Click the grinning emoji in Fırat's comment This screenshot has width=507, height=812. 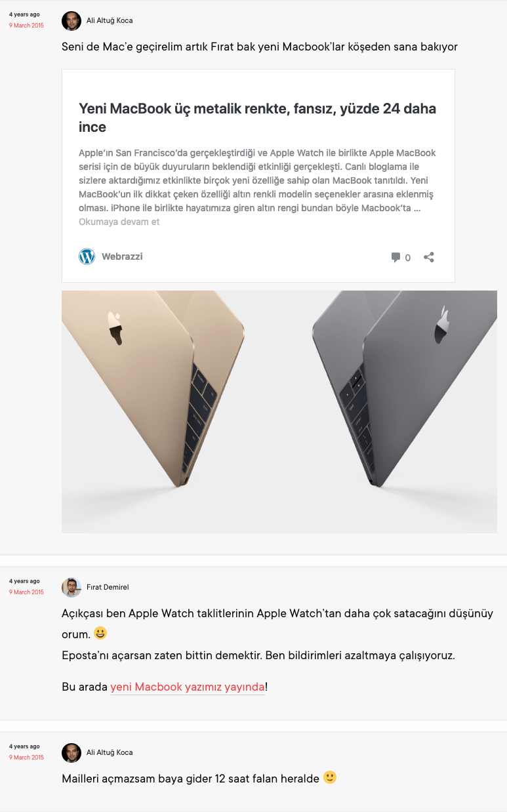(x=100, y=634)
